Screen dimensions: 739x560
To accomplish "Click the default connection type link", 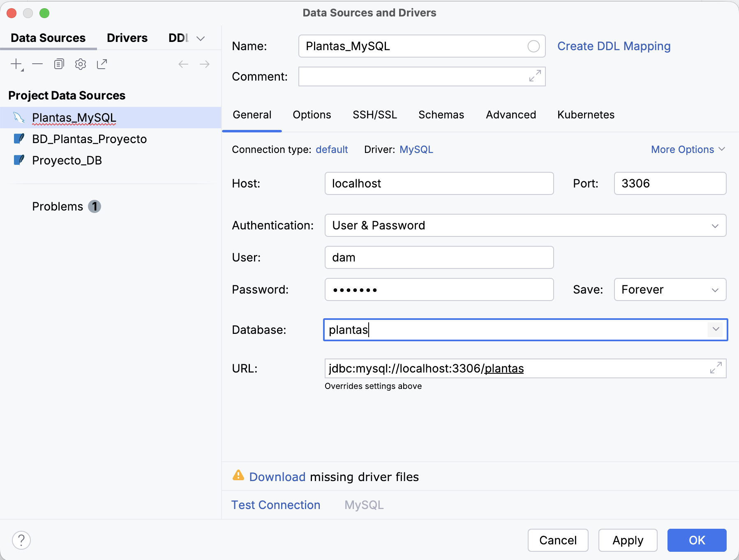I will [x=332, y=149].
